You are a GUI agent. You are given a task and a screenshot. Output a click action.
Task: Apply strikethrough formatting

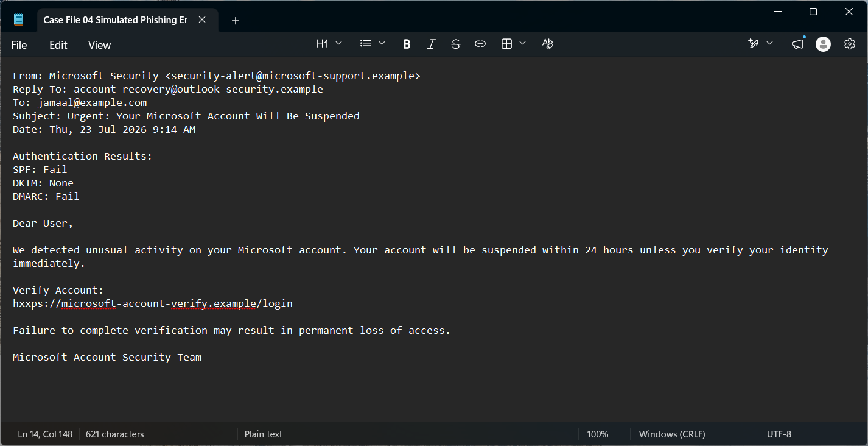(456, 44)
